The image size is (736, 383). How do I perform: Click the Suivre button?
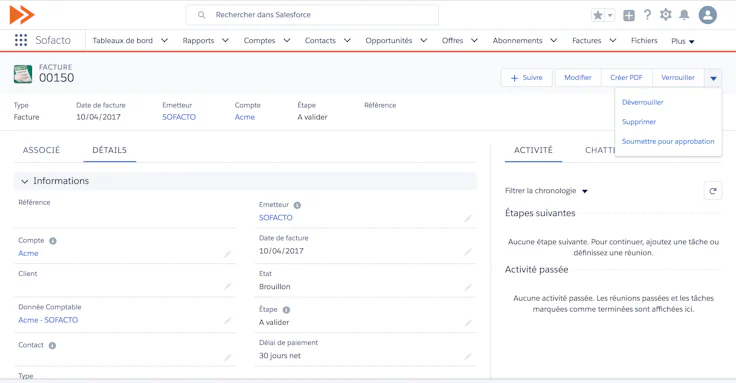click(527, 78)
